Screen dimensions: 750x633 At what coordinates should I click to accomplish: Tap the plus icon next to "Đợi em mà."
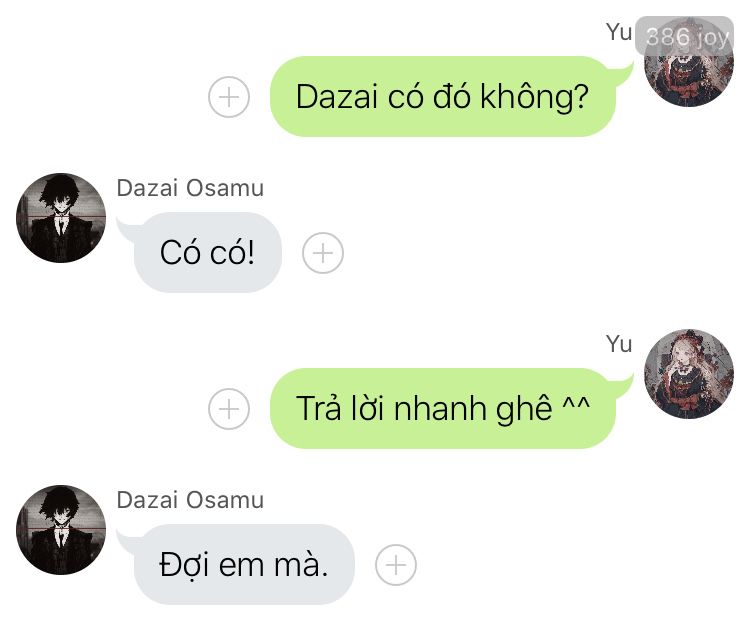(396, 565)
